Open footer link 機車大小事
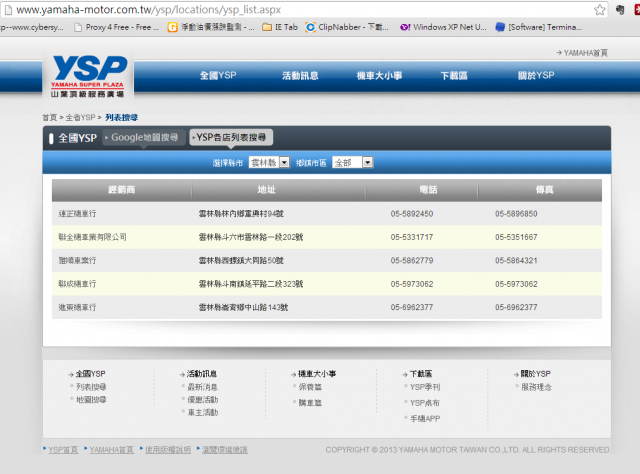The image size is (640, 474). [x=317, y=374]
